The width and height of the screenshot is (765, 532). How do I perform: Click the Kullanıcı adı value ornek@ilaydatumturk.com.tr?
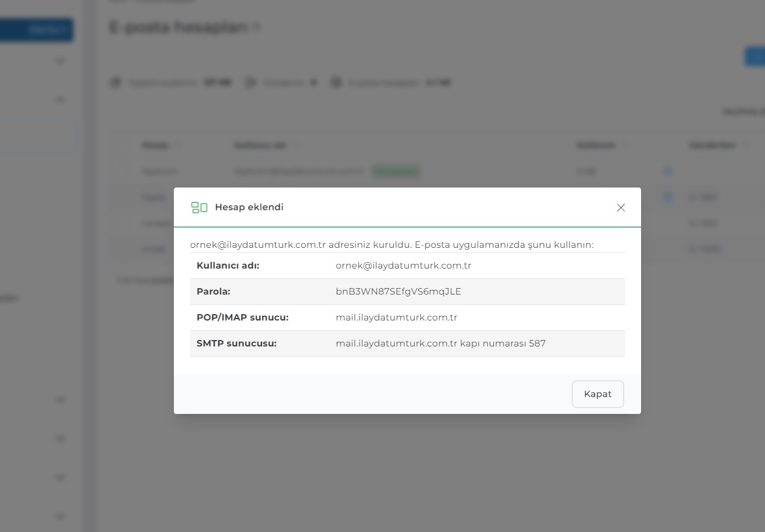404,266
